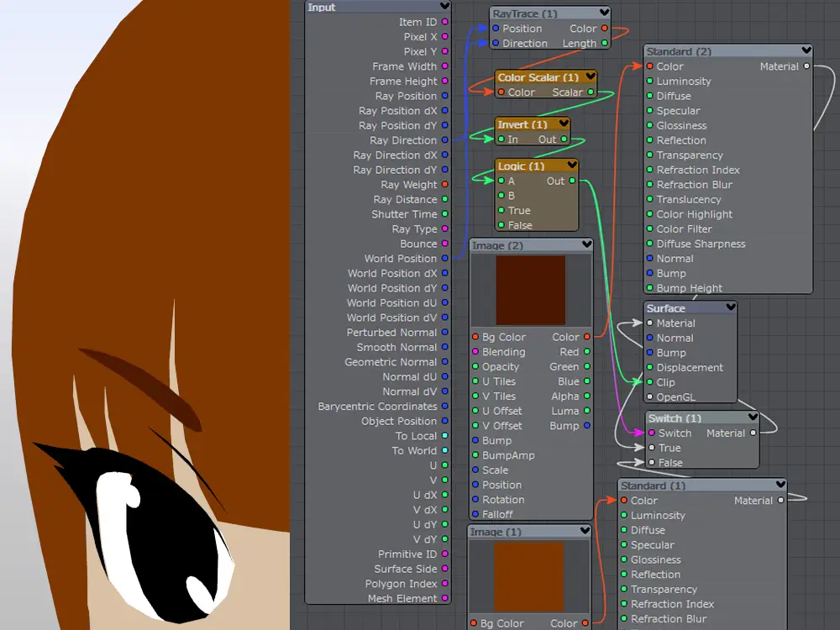Click the Alpha output port on Image (2)

tap(586, 396)
